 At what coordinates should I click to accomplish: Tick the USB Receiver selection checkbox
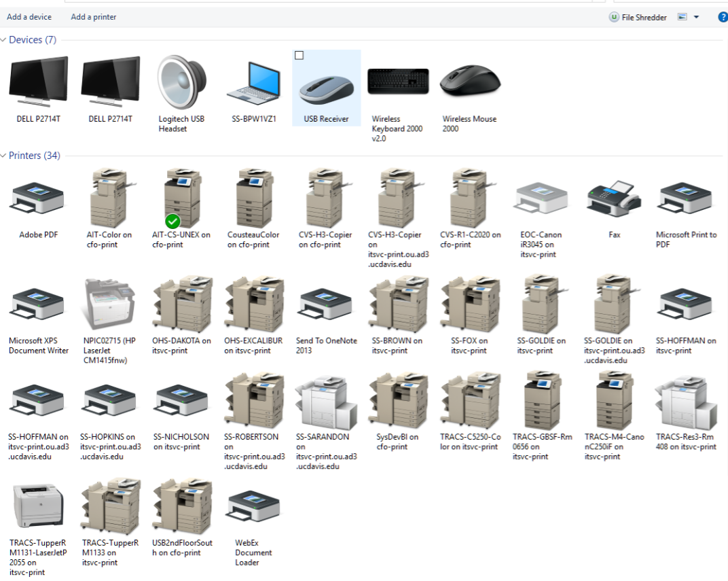(299, 55)
